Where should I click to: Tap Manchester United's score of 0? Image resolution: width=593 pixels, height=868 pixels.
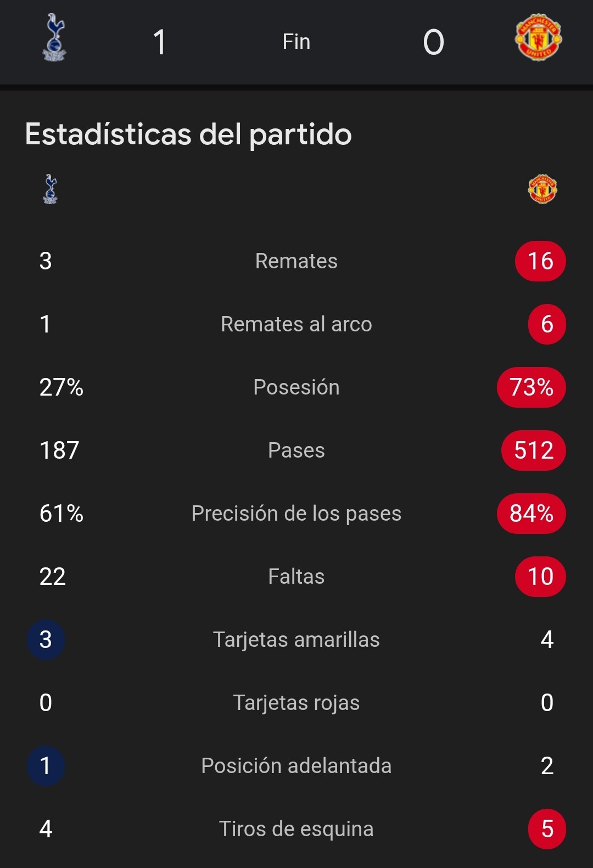(x=434, y=42)
